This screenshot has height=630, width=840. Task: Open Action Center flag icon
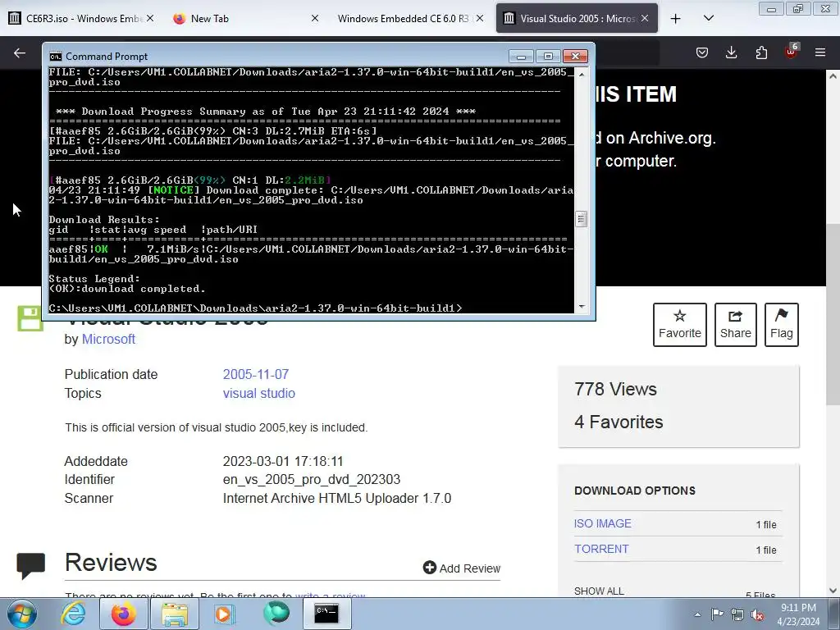[717, 614]
